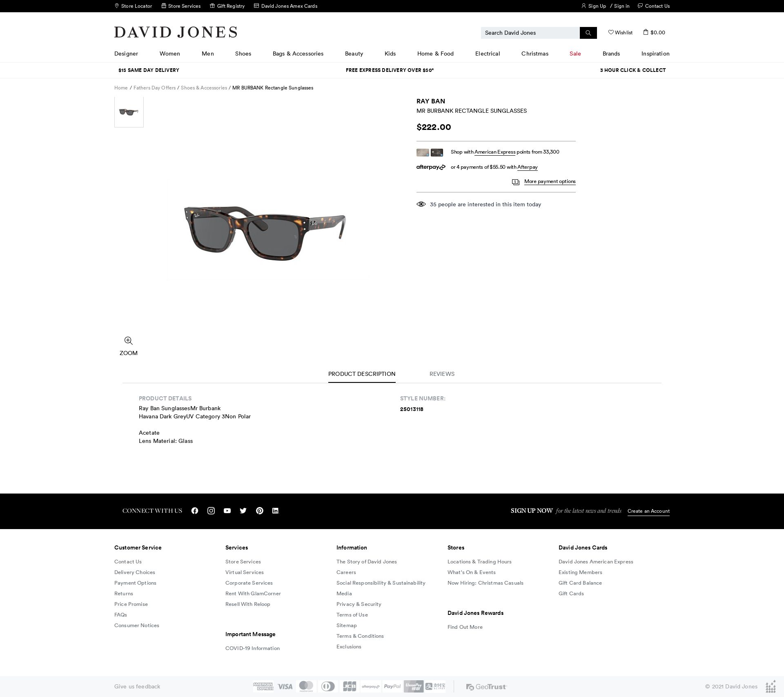This screenshot has width=784, height=697.
Task: Open the Men menu
Action: tap(208, 54)
